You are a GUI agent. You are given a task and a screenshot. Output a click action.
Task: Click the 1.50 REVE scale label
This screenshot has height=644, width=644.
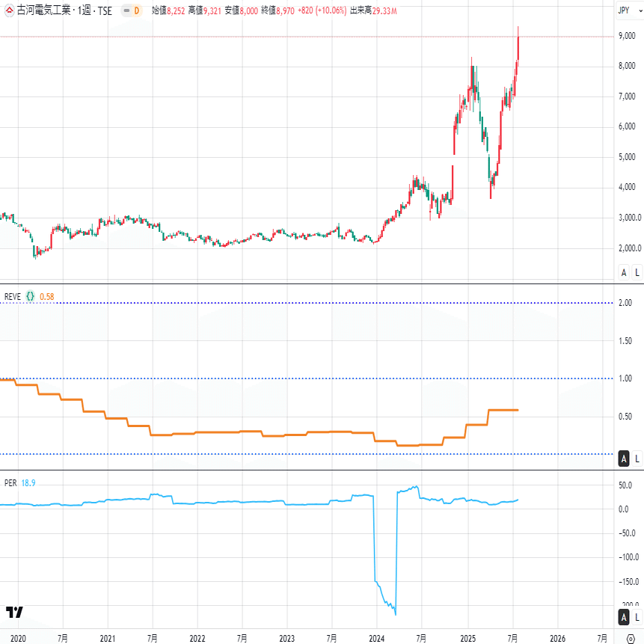pyautogui.click(x=625, y=340)
